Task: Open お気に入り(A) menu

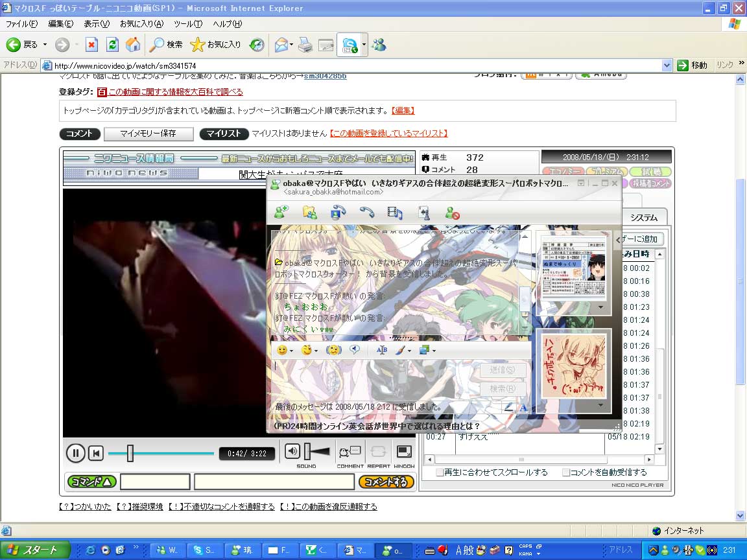Action: (x=141, y=23)
